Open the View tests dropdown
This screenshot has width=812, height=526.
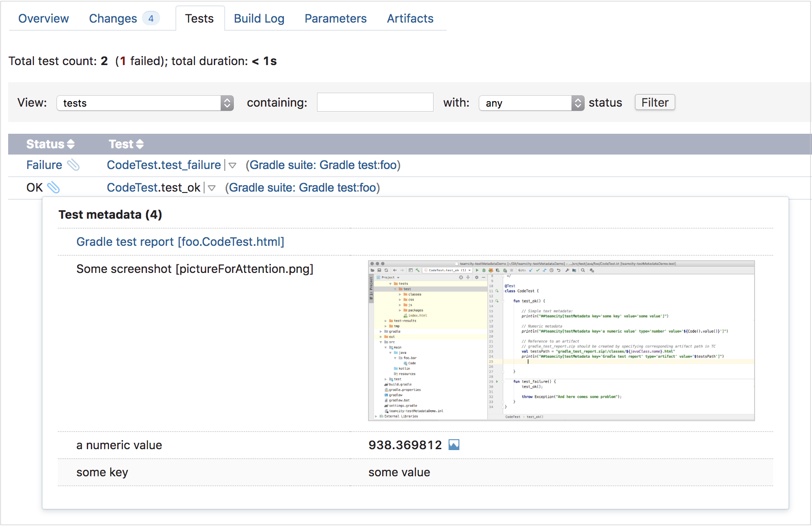pos(145,103)
